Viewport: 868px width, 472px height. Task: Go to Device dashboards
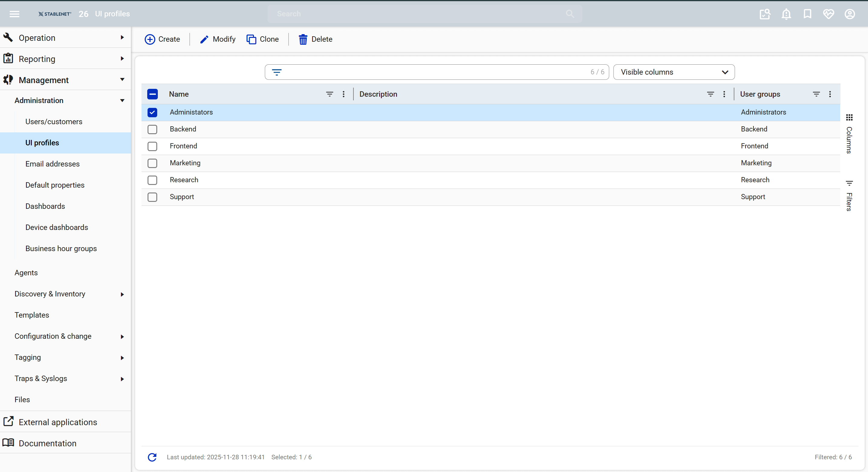pos(57,227)
